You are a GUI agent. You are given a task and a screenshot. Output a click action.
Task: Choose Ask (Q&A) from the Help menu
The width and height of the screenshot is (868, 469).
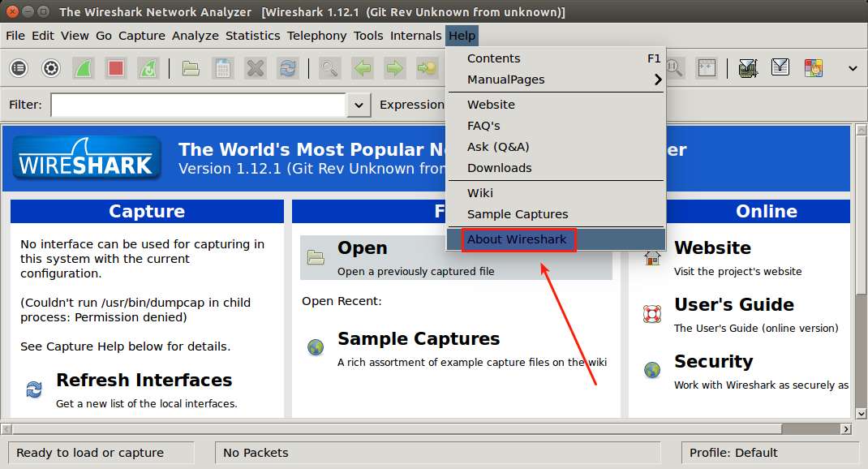pyautogui.click(x=556, y=147)
